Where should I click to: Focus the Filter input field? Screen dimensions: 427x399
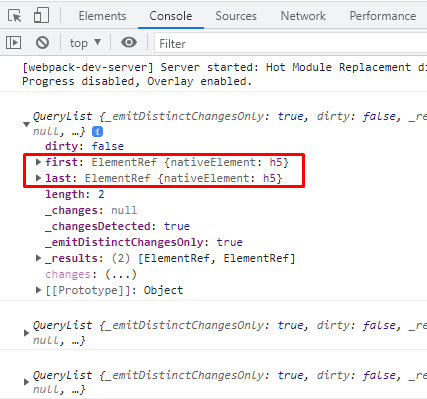point(291,44)
